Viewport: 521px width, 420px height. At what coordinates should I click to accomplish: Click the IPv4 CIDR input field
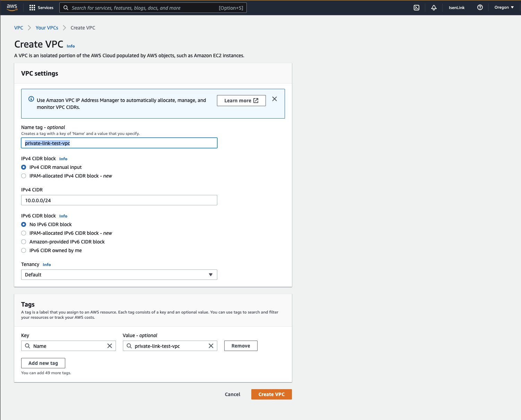click(x=119, y=200)
